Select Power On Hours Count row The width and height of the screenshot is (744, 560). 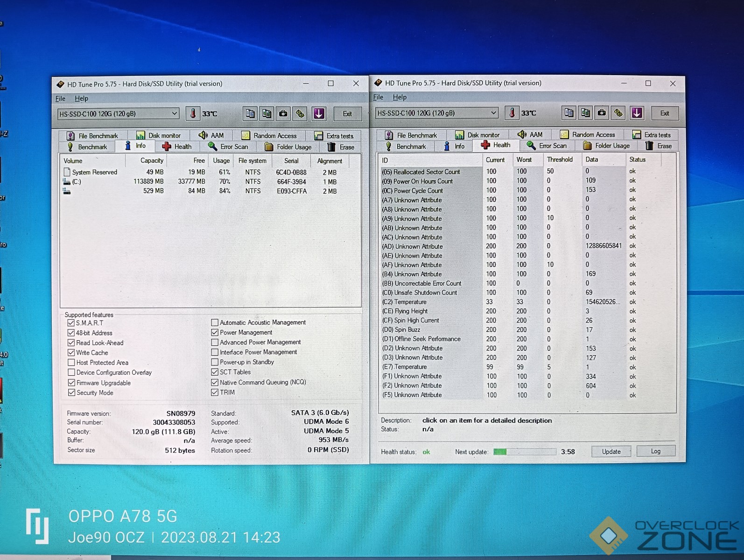click(x=528, y=181)
